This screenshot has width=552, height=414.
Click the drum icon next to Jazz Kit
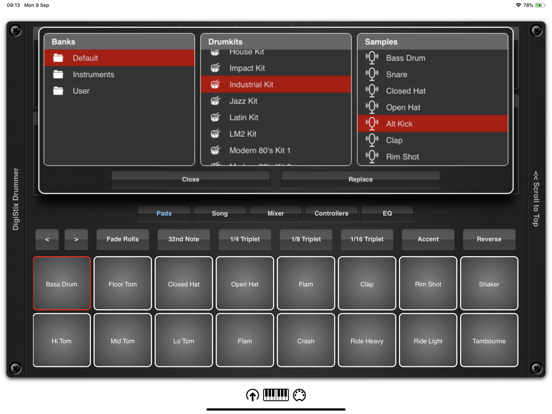(215, 101)
